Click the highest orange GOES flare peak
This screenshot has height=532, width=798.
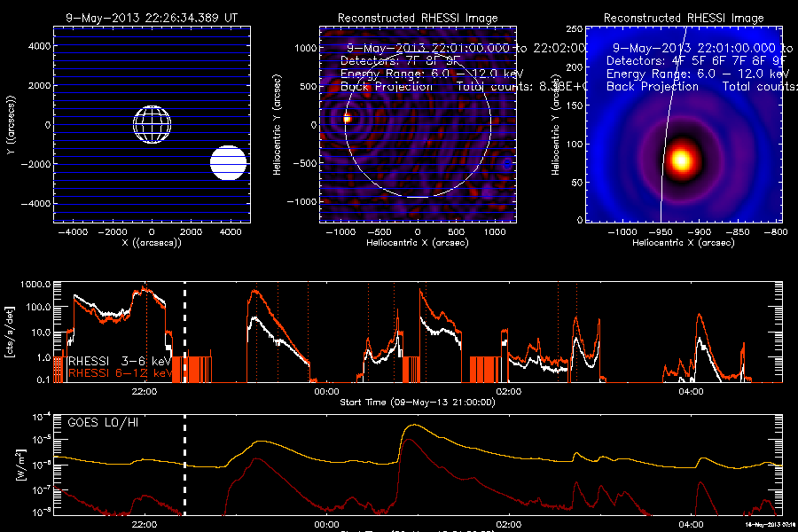tap(417, 425)
